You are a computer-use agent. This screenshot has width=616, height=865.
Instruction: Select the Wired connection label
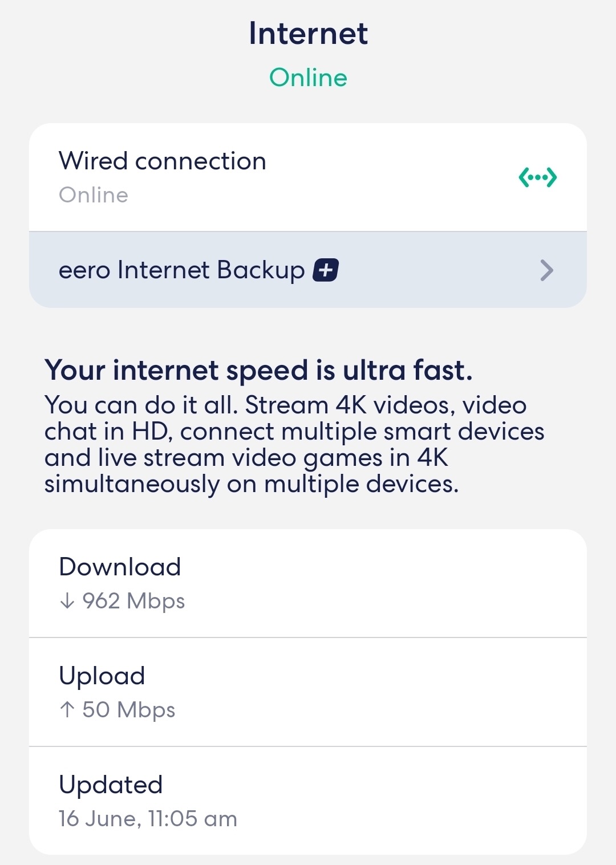(x=163, y=161)
